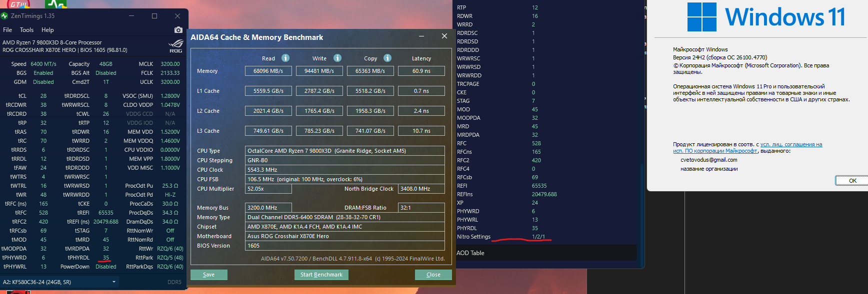This screenshot has height=294, width=868.
Task: Click the CPU Type field in AIDA64
Action: (345, 151)
